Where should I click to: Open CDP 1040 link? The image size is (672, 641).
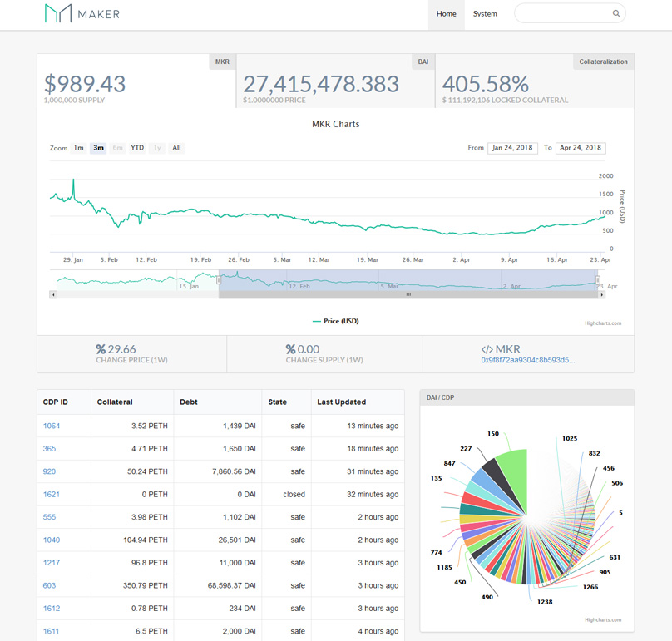[52, 540]
